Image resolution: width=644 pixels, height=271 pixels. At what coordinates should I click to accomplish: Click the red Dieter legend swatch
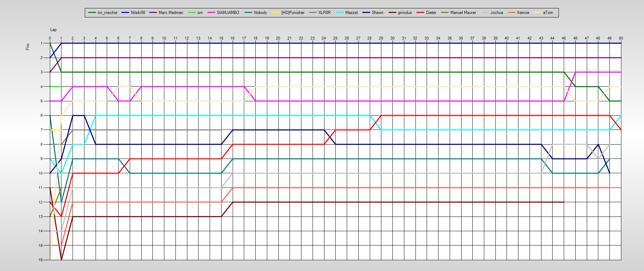(420, 13)
